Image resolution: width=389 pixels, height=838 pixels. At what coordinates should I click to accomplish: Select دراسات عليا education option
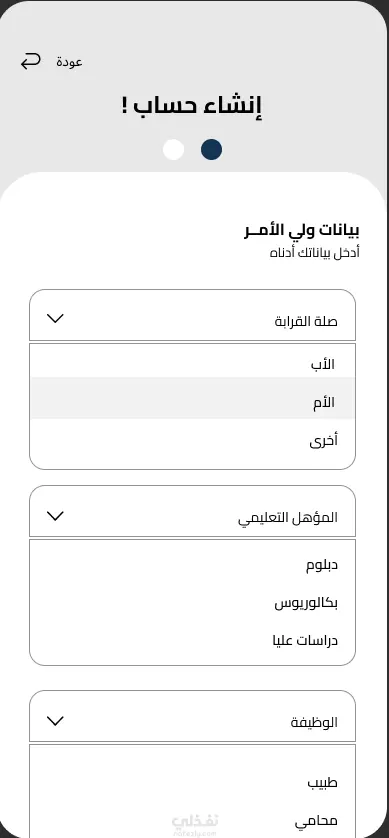192,640
